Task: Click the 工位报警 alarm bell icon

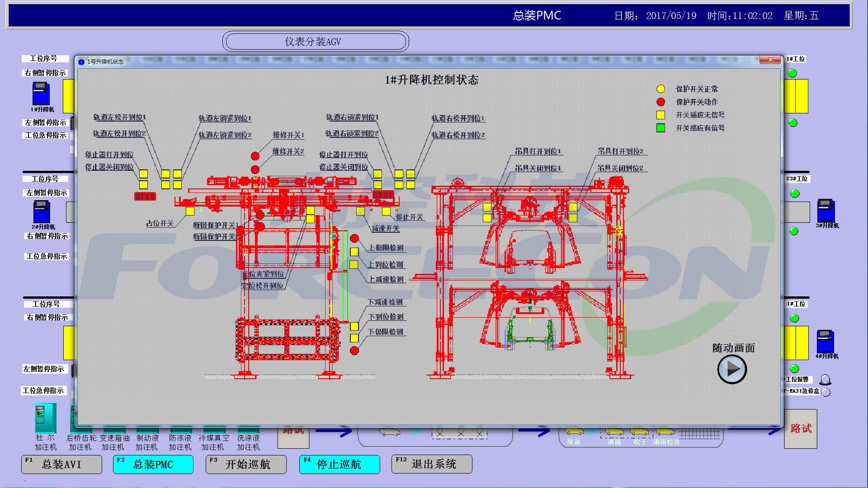Action: (x=825, y=380)
